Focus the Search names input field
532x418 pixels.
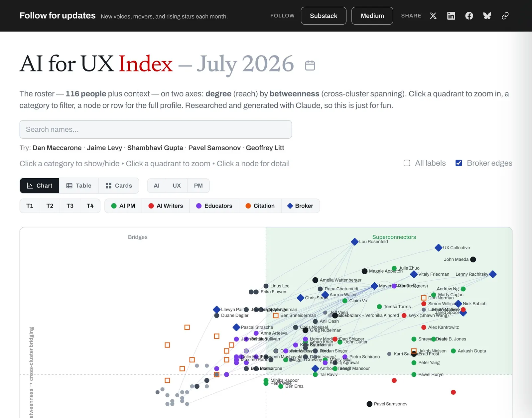point(156,129)
